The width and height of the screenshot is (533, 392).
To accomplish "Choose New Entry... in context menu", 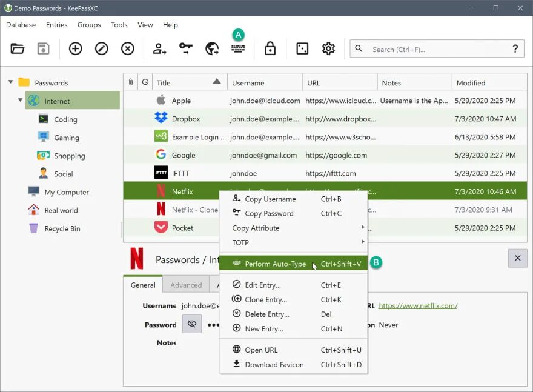I will (x=293, y=329).
